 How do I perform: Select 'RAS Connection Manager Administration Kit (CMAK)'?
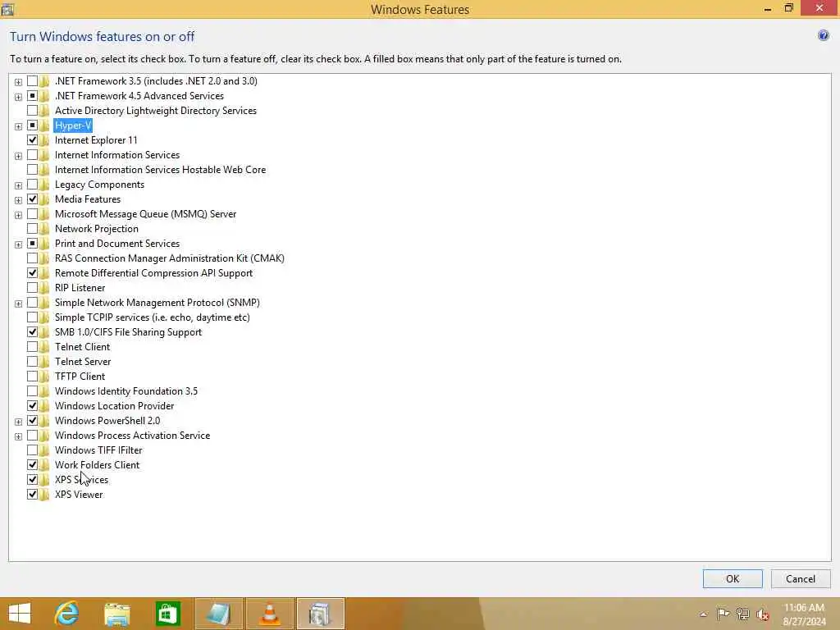[169, 258]
